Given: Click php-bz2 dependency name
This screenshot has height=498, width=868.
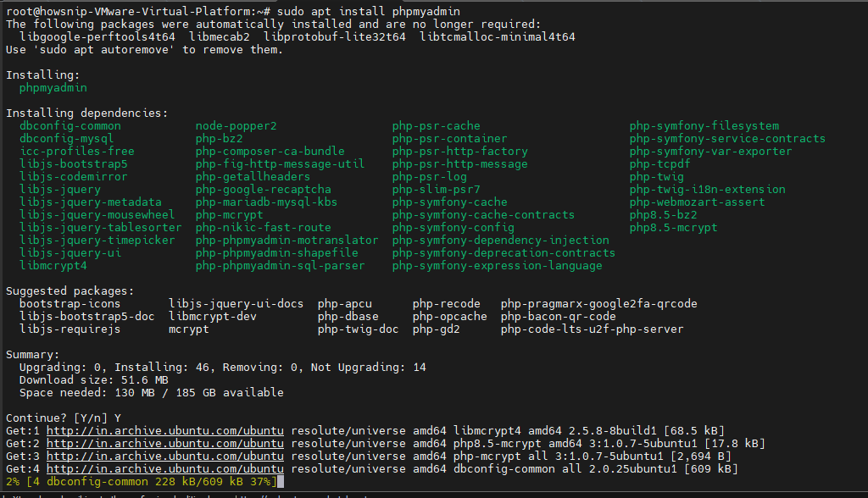Looking at the screenshot, I should coord(220,139).
